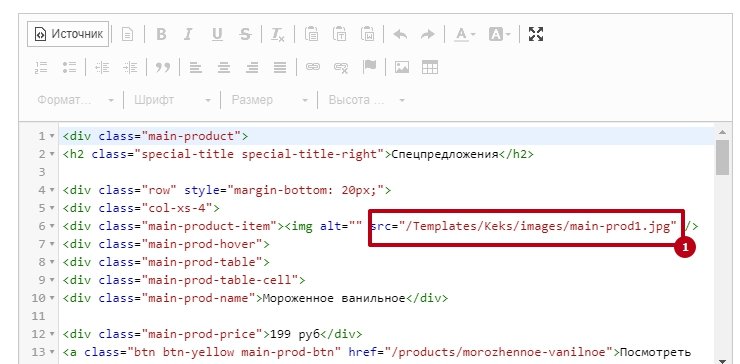Click the Increase Indent icon
The image size is (740, 364).
point(130,68)
